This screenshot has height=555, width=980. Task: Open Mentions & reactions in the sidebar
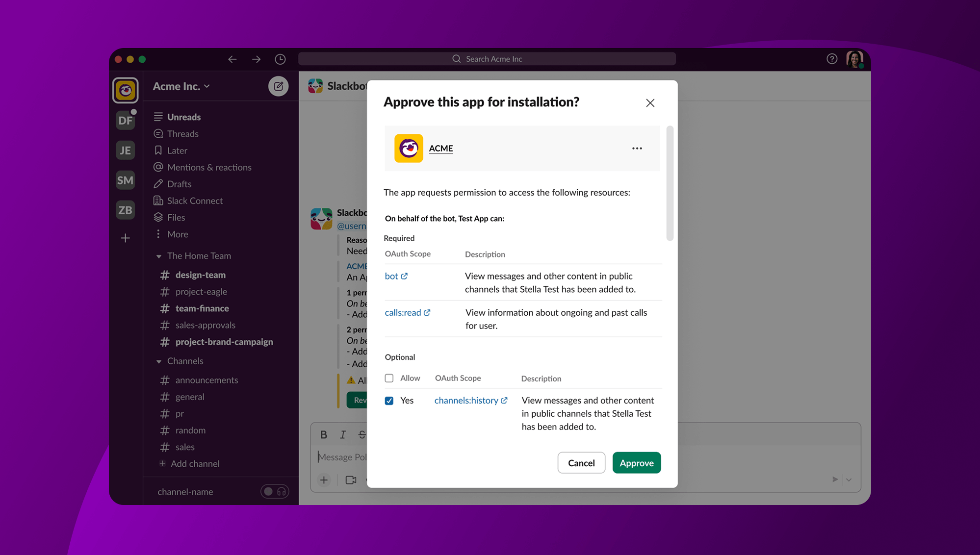(209, 167)
